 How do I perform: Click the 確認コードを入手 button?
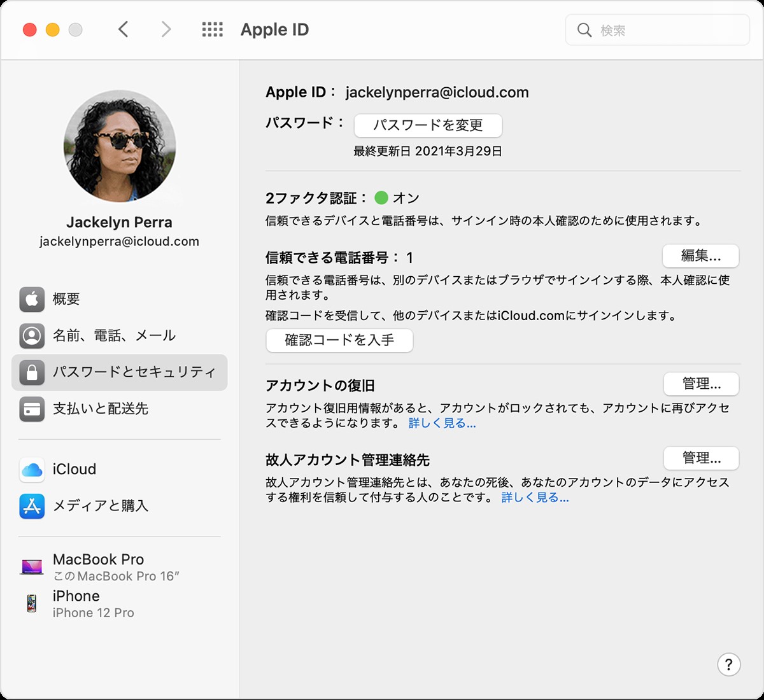(339, 340)
